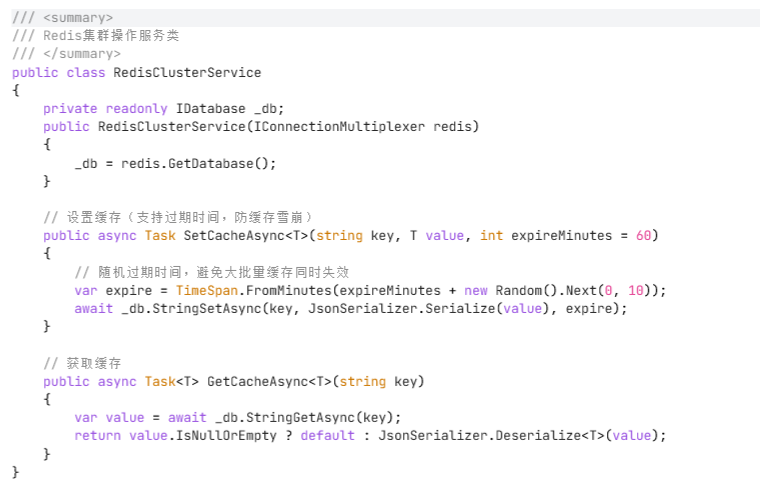Click the "随机过期时间" comment line

point(212,272)
